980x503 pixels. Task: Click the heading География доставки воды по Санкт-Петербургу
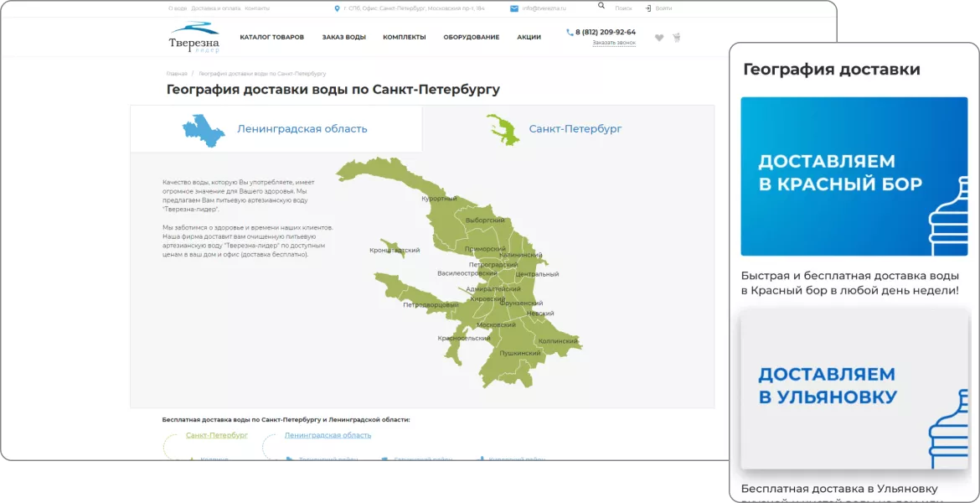click(x=333, y=90)
